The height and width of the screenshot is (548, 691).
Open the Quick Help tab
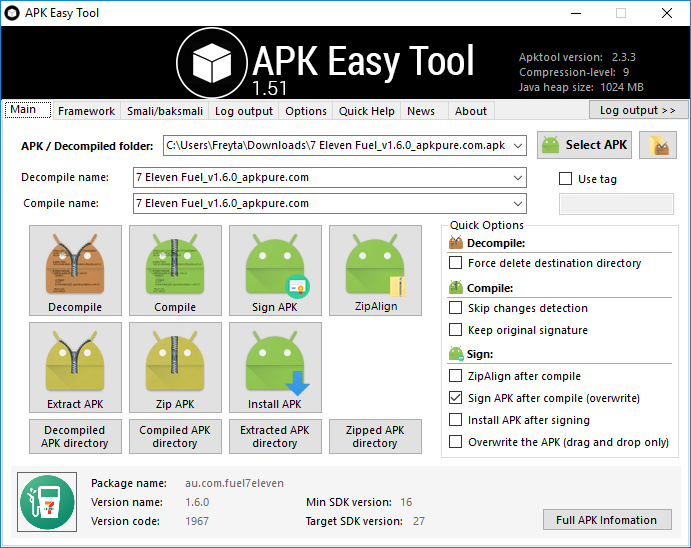(x=367, y=111)
